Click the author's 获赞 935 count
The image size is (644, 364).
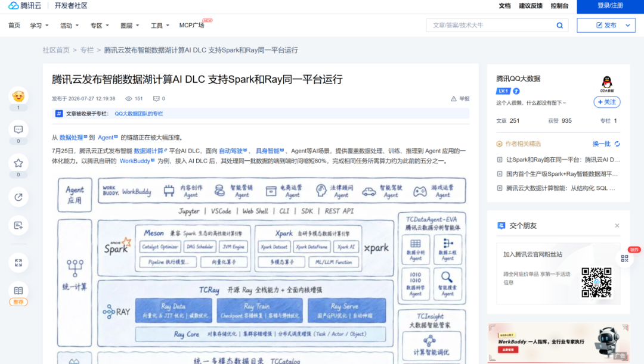coord(560,121)
